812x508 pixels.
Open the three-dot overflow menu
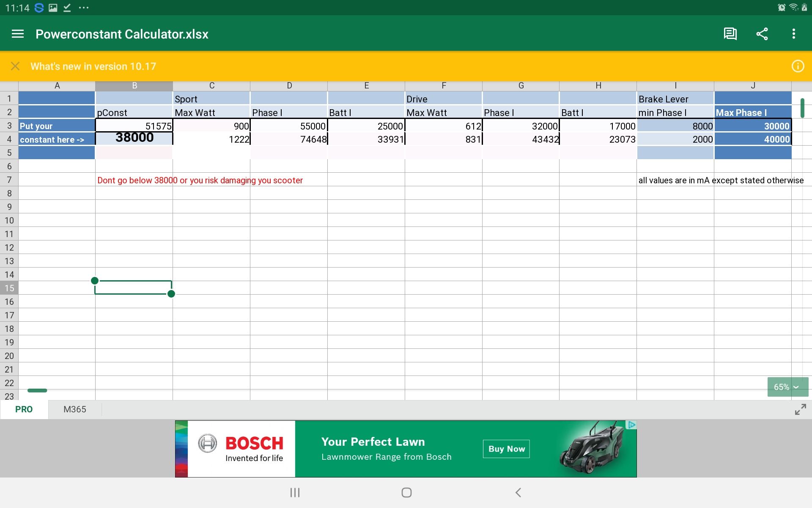point(794,34)
